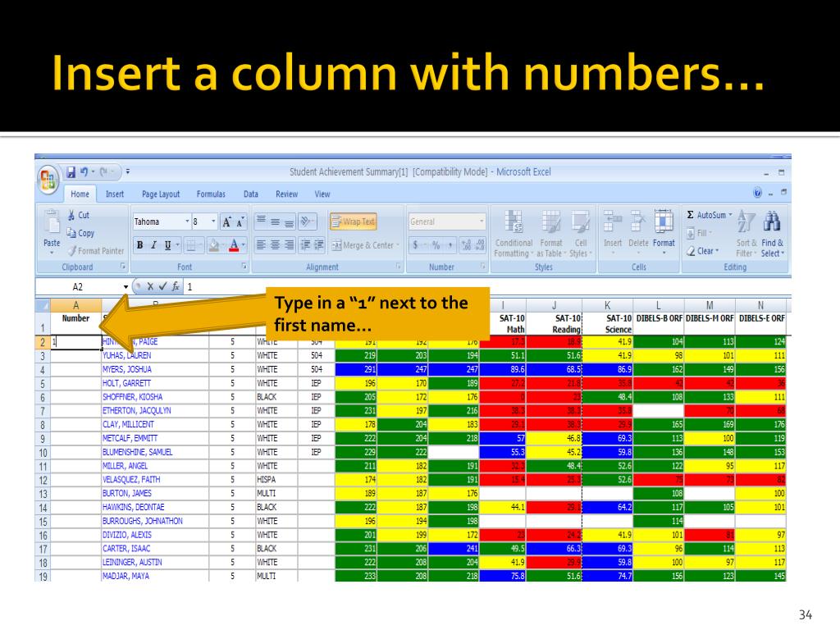Open Format as Table gallery
The height and width of the screenshot is (630, 840).
(551, 234)
